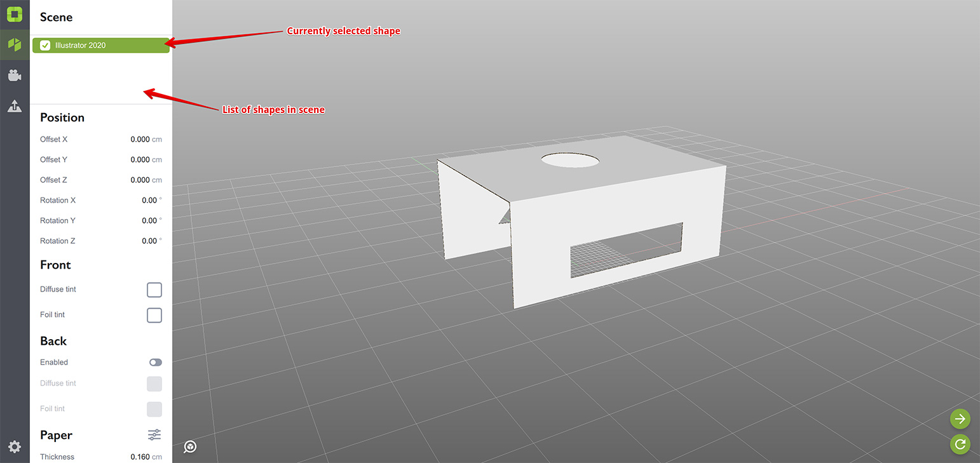Open the Front Foil tint swatch
980x463 pixels.
click(x=154, y=315)
